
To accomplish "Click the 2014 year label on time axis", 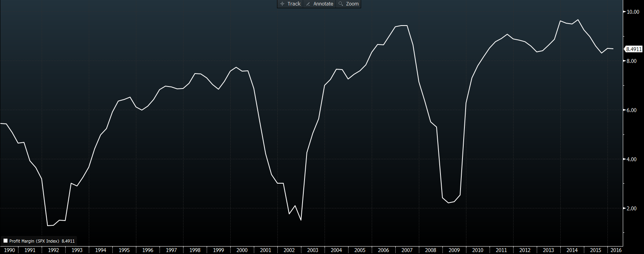I will (x=572, y=250).
